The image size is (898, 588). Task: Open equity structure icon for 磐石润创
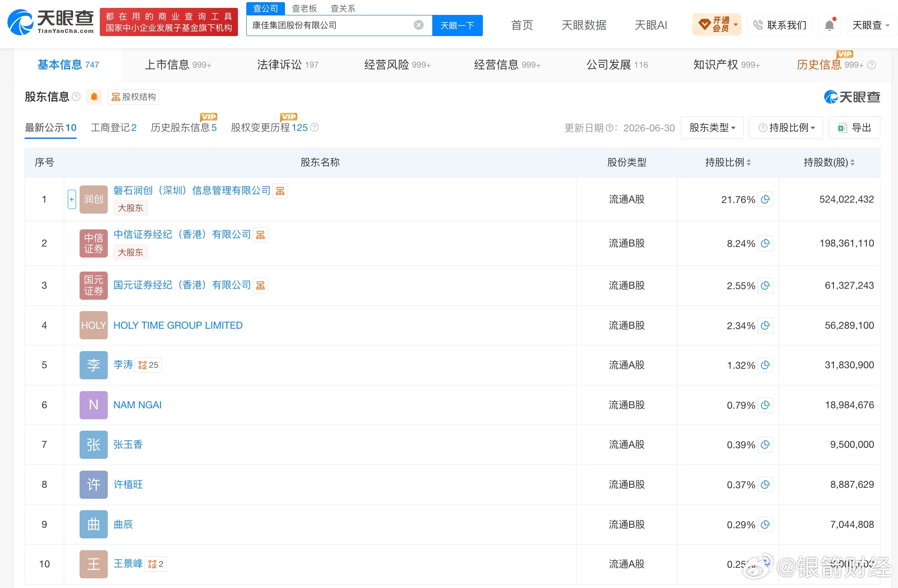(280, 191)
